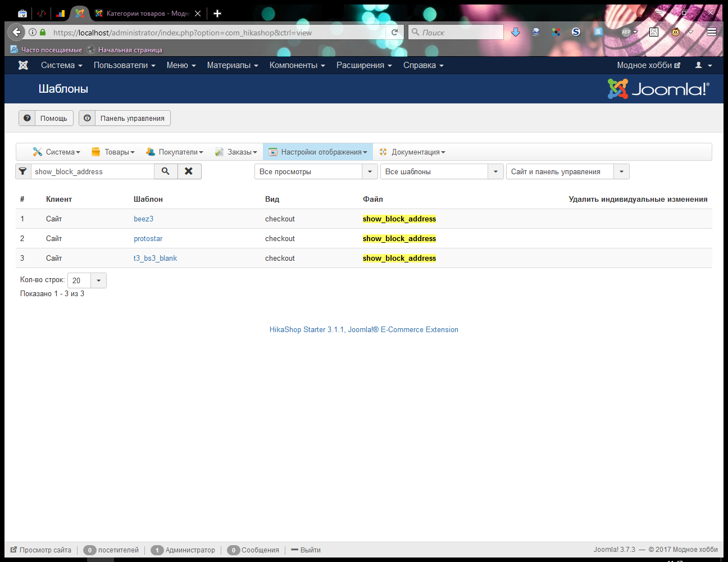Open show_block_address file in t3_bs3_blank row
Screen dimensions: 728x562
(x=399, y=258)
